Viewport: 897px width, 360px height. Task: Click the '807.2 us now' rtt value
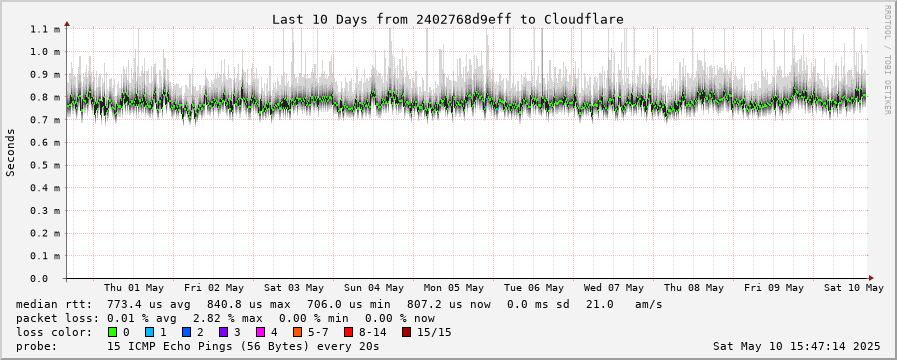449,304
